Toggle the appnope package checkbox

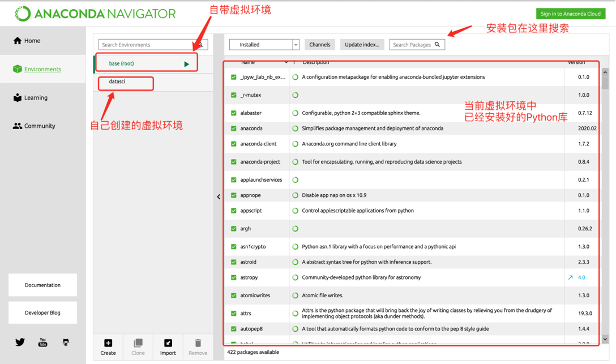pyautogui.click(x=234, y=195)
